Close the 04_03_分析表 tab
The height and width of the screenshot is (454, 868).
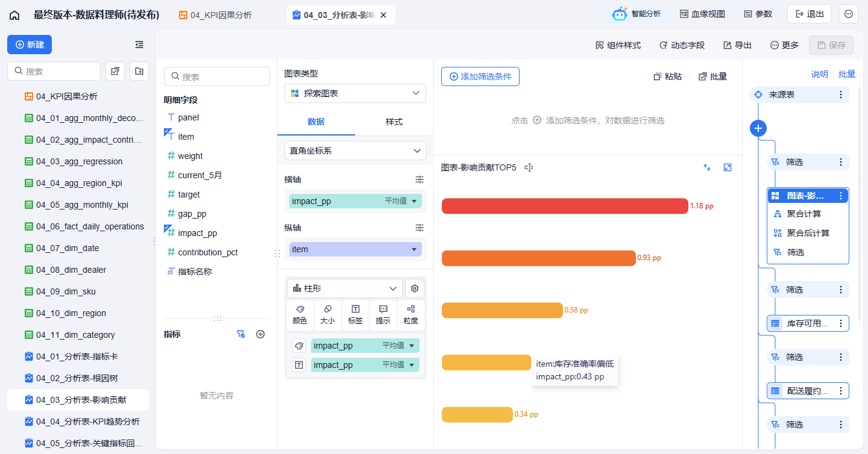pyautogui.click(x=383, y=15)
